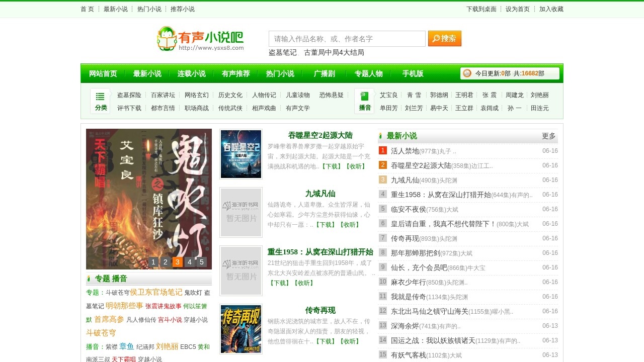
Task: Open the 鬼吹灯 banner image
Action: click(x=149, y=199)
